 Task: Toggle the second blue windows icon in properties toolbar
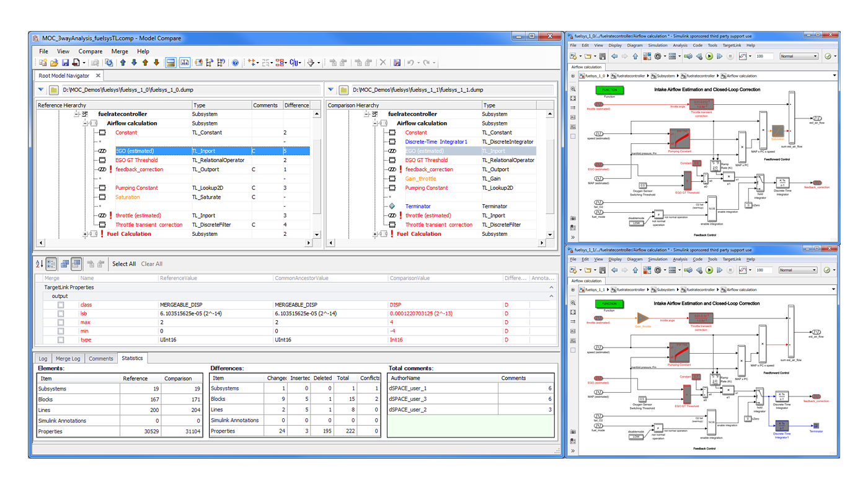click(x=76, y=264)
